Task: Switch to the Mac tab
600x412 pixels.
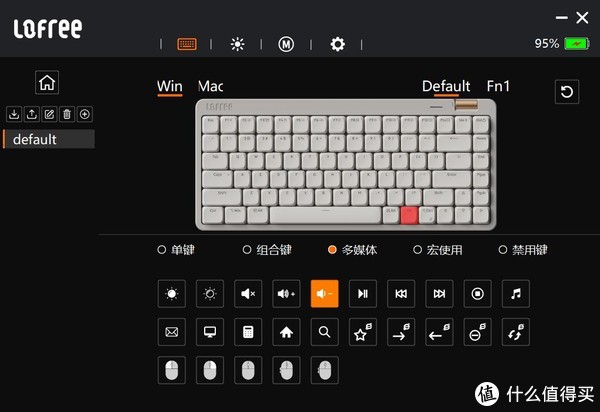Action: coord(210,86)
